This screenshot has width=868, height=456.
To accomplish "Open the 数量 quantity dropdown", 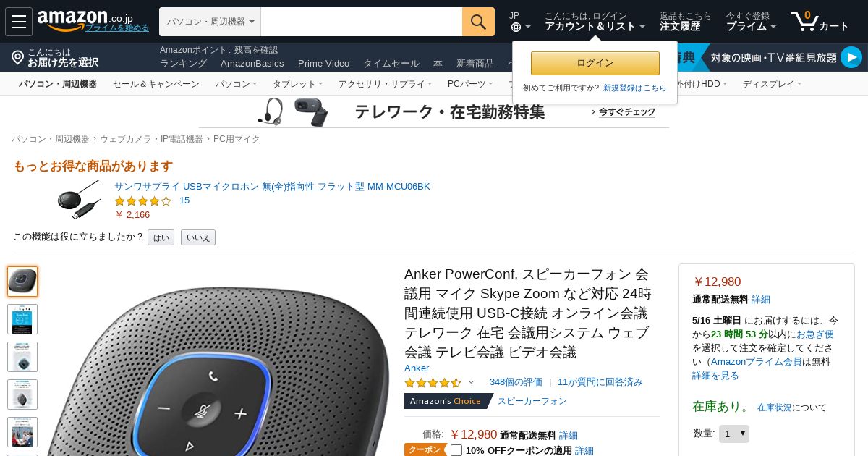I will click(734, 434).
